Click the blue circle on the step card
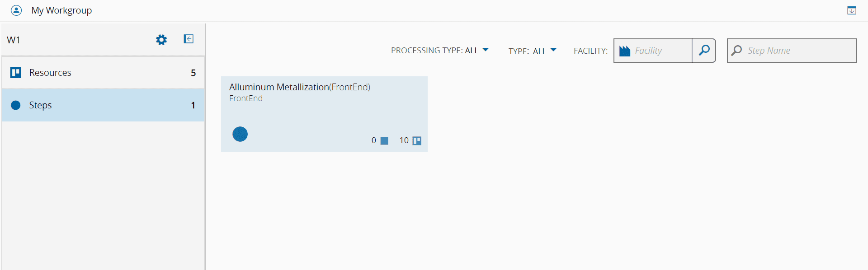The height and width of the screenshot is (270, 868). point(240,134)
